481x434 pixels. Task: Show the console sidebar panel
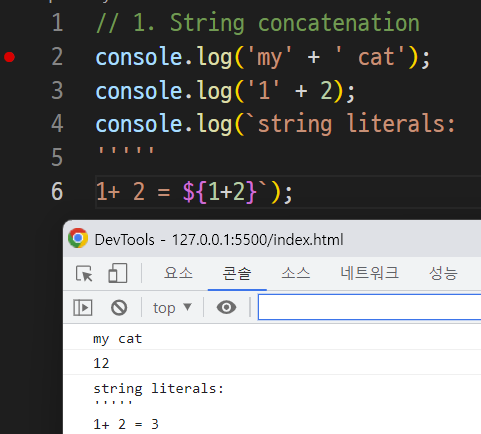(x=83, y=307)
